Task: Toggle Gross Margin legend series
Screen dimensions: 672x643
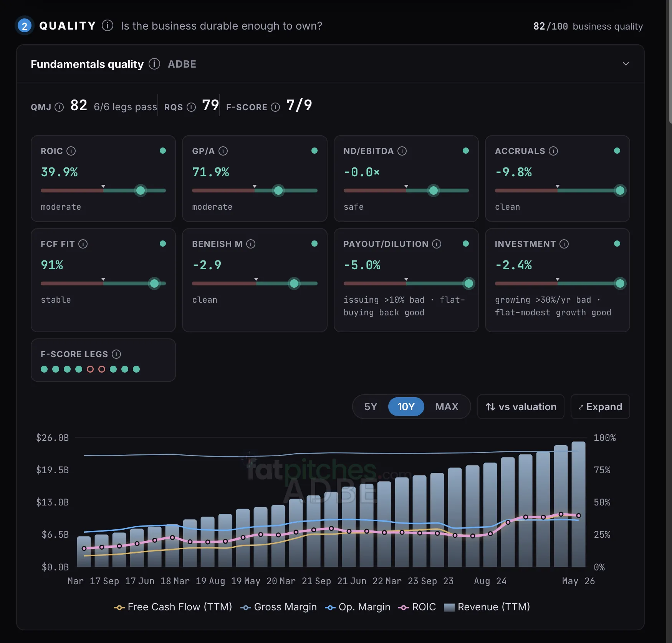Action: [x=279, y=607]
